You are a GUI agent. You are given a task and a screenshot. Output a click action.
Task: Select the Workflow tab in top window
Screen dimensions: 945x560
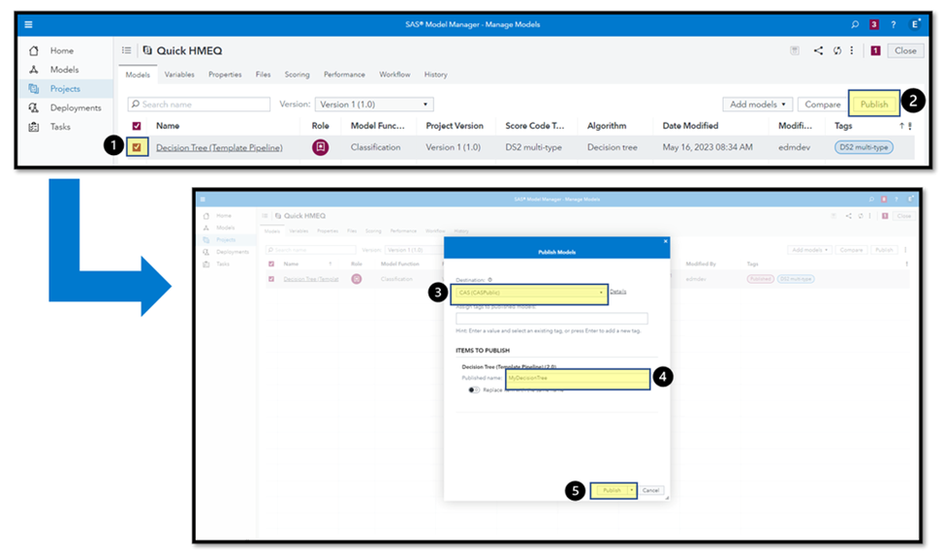394,75
